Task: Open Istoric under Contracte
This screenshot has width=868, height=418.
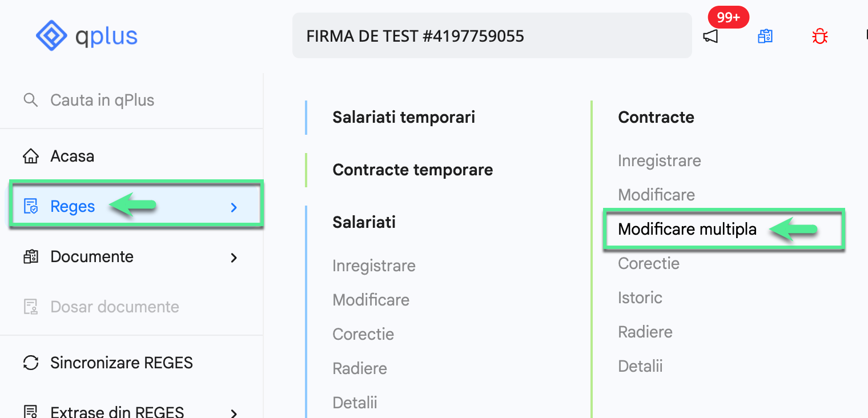Action: pos(640,297)
